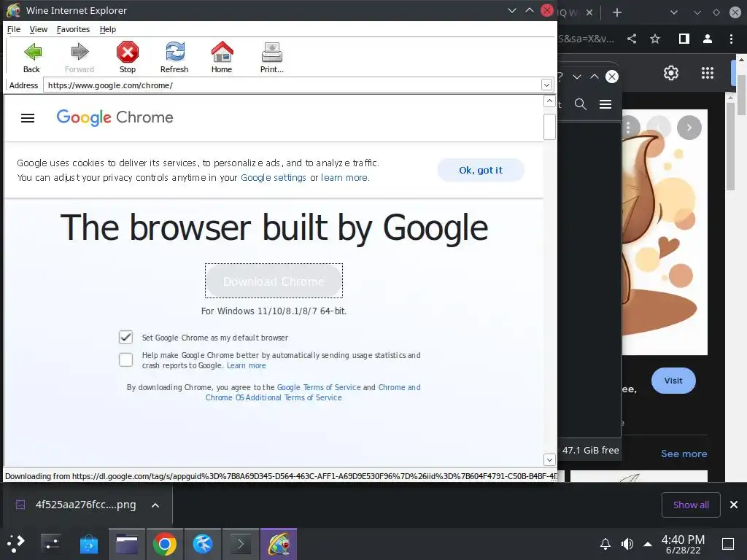The height and width of the screenshot is (560, 747).
Task: Open Chrome's three-dot menu
Action: tap(731, 39)
